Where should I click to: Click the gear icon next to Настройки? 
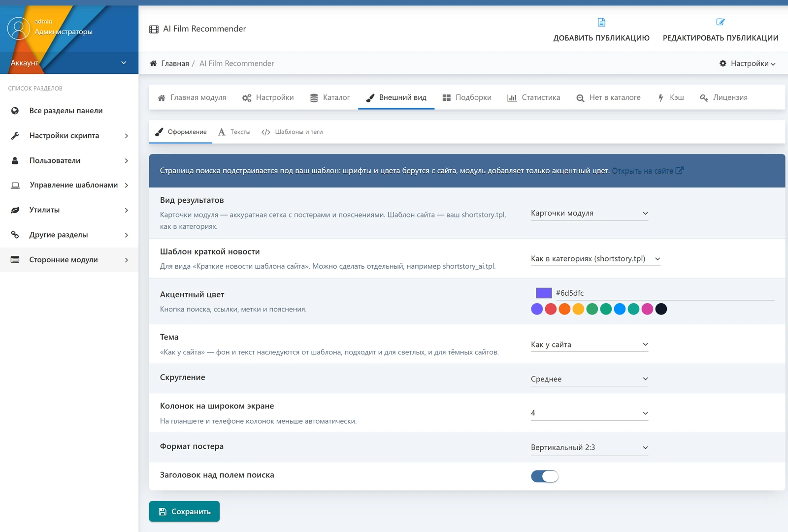click(723, 63)
